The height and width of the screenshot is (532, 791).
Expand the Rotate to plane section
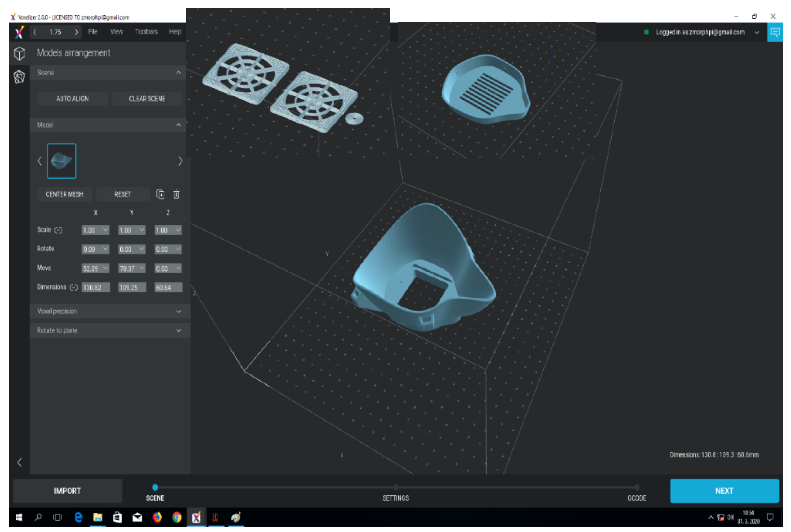click(109, 330)
